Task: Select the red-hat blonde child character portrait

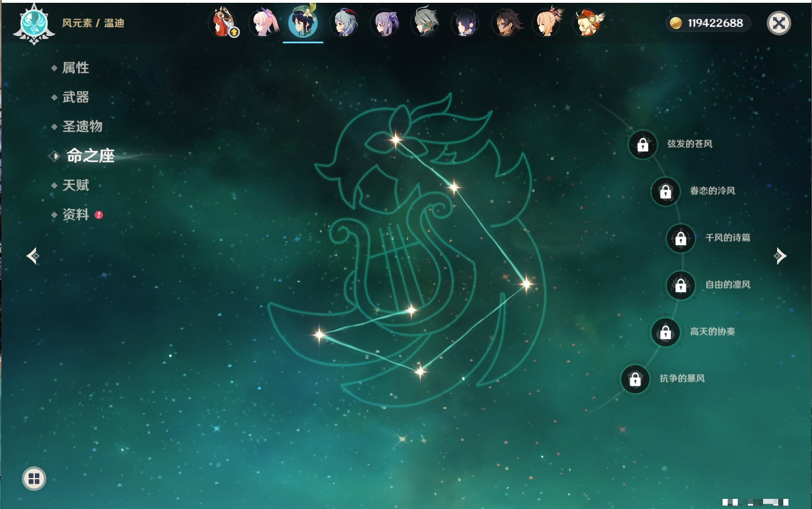Action: click(588, 23)
